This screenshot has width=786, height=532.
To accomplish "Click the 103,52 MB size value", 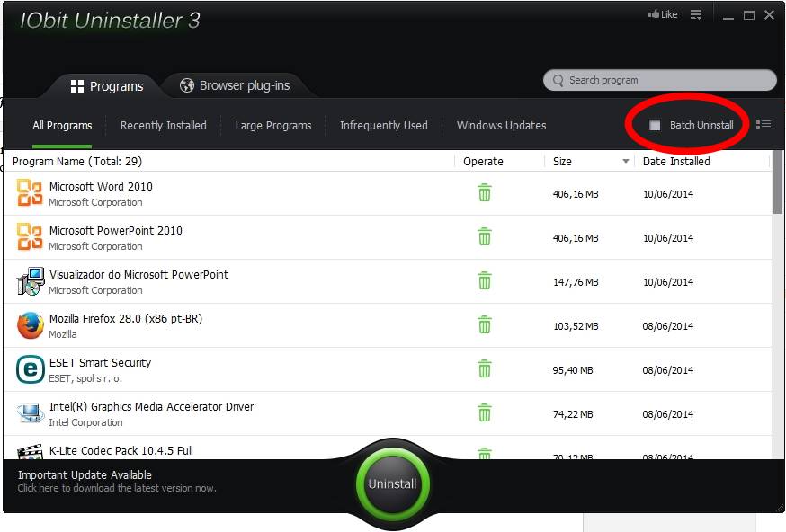I will [x=576, y=326].
